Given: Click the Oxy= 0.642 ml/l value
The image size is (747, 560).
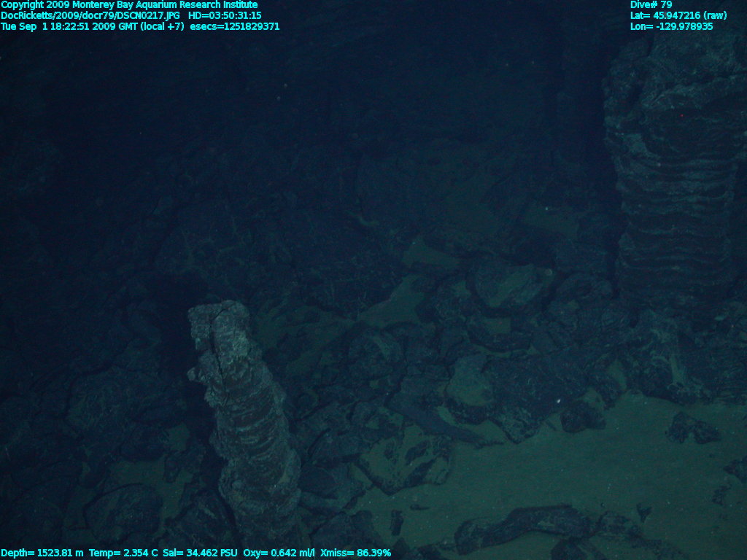Looking at the screenshot, I should 279,553.
